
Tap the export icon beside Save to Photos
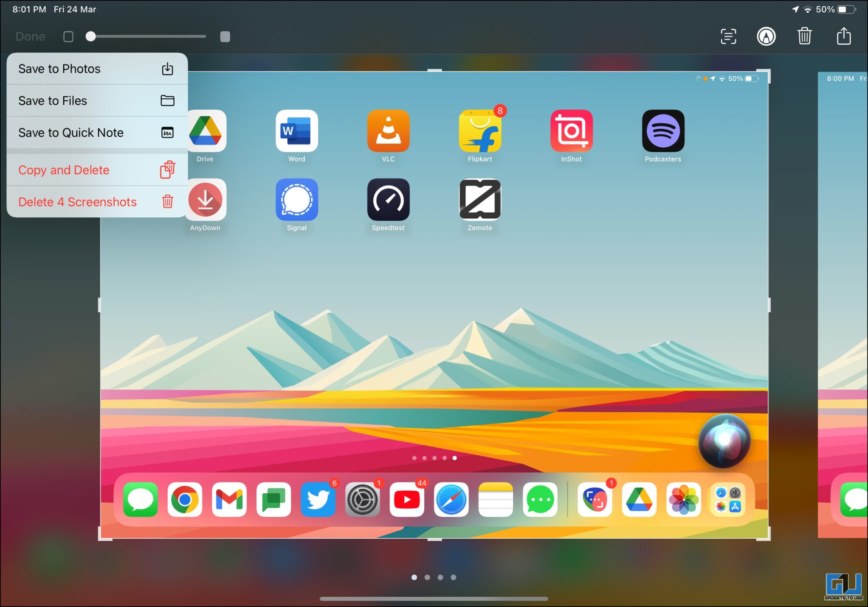[x=168, y=69]
